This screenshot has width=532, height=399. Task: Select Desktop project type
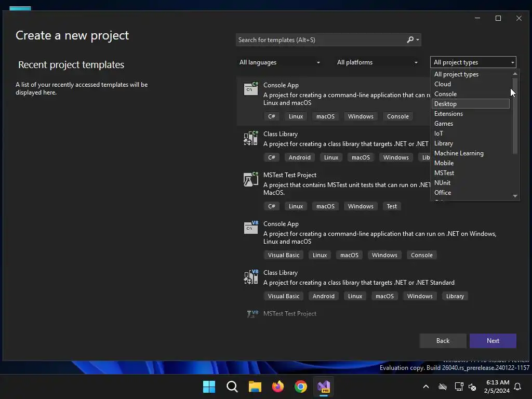(471, 104)
